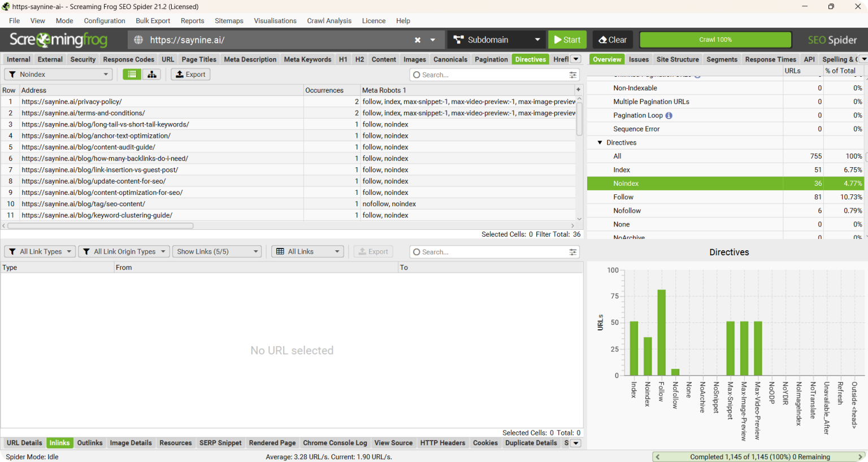
Task: Collapse the Directives section in Overview
Action: click(600, 143)
